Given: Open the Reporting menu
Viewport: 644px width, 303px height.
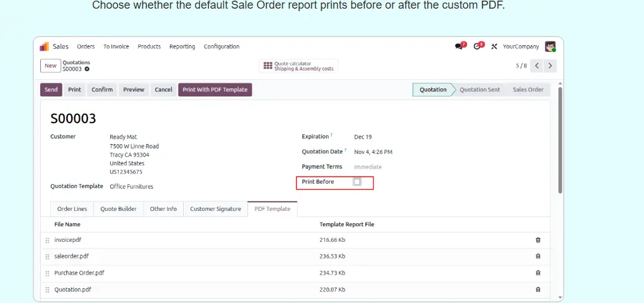Looking at the screenshot, I should click(182, 46).
